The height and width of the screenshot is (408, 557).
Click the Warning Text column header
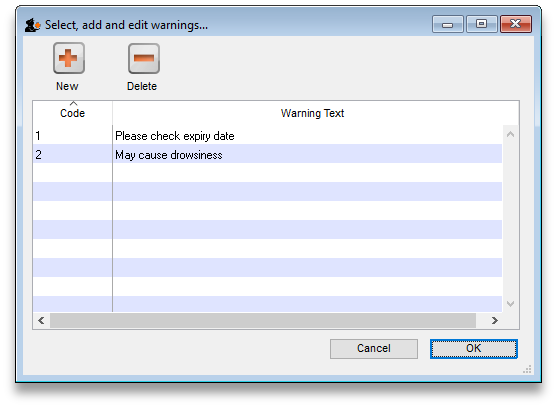tap(312, 113)
